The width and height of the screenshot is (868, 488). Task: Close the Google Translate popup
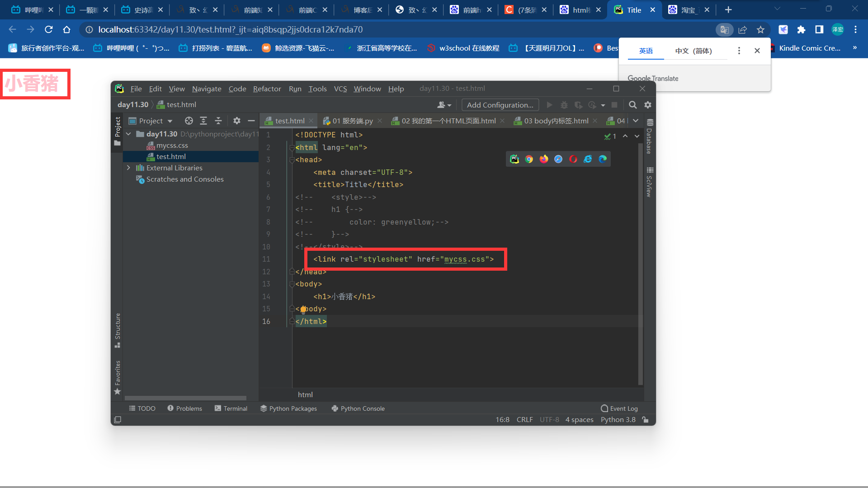(757, 51)
